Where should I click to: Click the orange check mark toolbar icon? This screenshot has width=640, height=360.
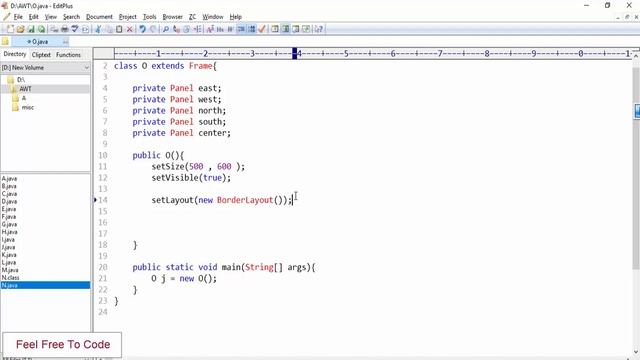262,29
